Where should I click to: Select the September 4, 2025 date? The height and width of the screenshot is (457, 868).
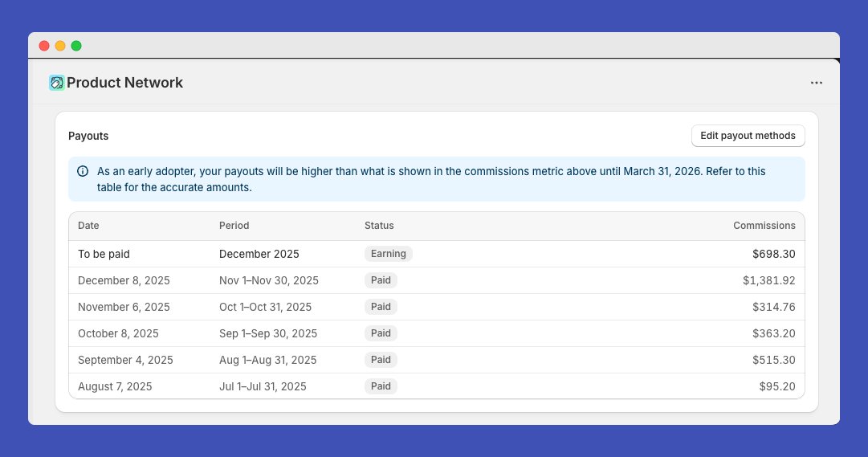(125, 361)
